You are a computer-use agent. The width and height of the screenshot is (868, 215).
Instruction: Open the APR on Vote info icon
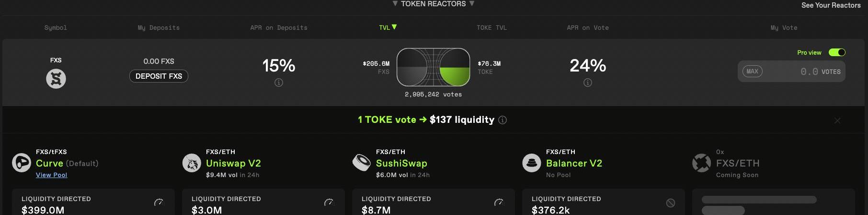point(588,83)
